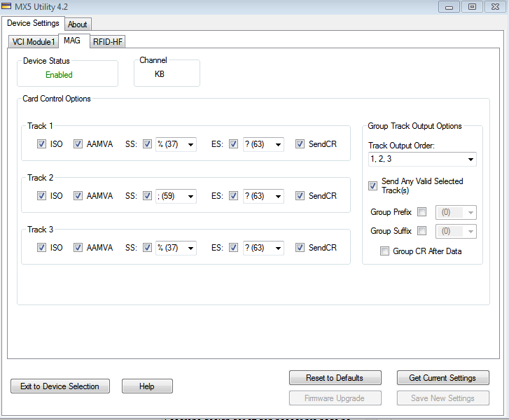Click the MX5 Utility title bar icon
The image size is (509, 420).
pos(6,6)
